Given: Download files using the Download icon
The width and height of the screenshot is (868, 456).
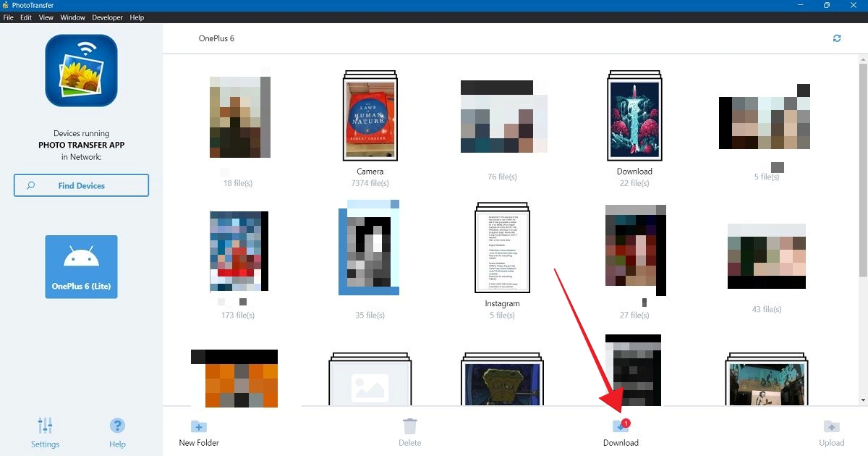Looking at the screenshot, I should 618,427.
